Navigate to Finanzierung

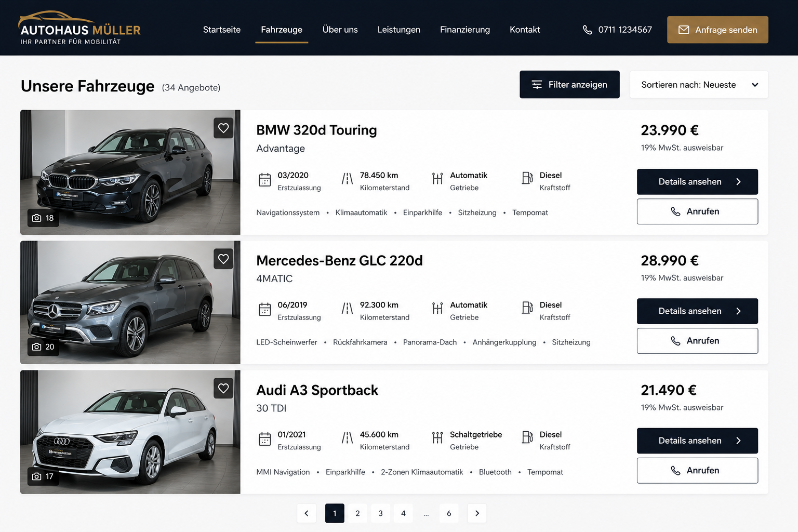[x=465, y=30]
